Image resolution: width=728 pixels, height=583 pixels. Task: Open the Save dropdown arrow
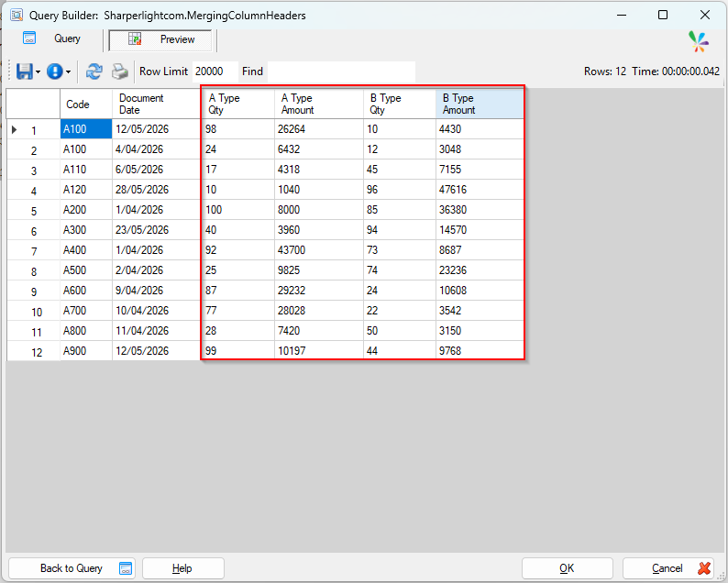click(39, 71)
